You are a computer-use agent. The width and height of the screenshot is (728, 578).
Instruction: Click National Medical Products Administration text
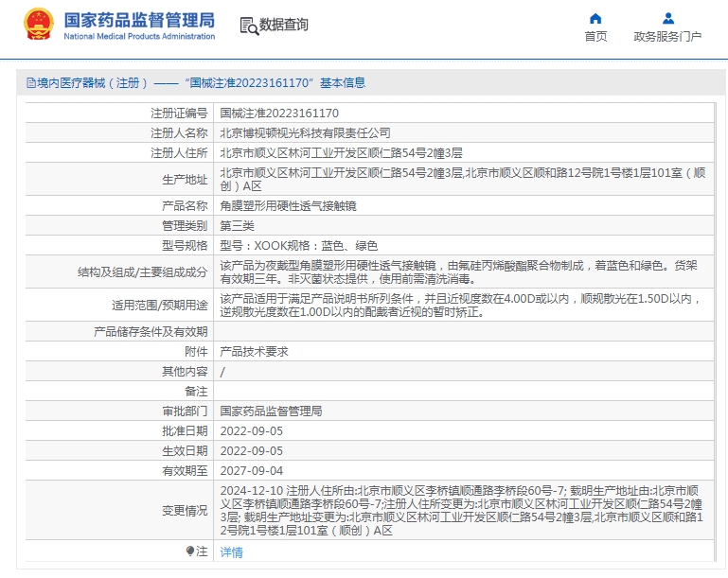pos(139,36)
